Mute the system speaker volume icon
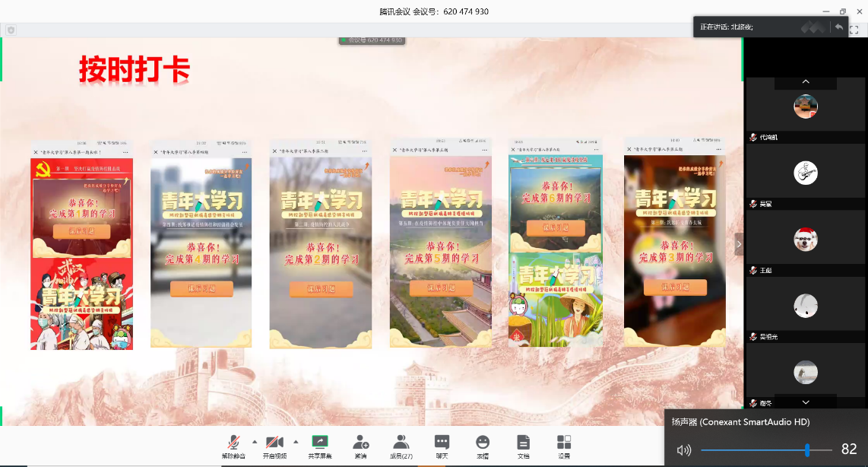The height and width of the screenshot is (467, 868). coord(684,450)
